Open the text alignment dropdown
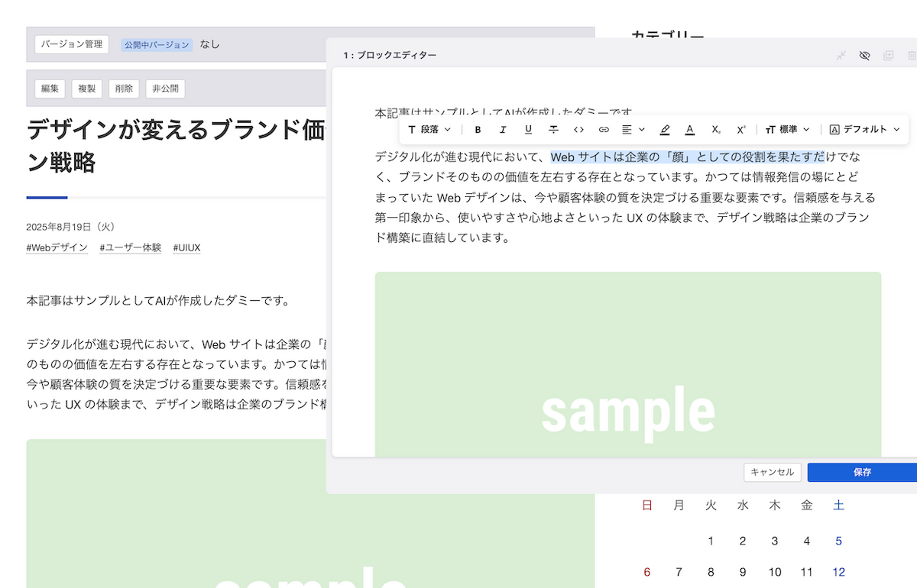This screenshot has height=588, width=917. point(633,130)
